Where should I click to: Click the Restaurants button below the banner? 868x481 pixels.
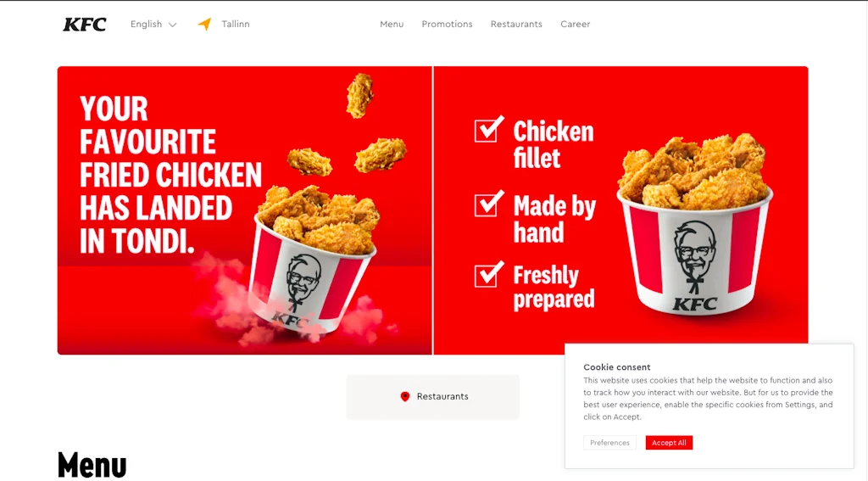coord(433,397)
